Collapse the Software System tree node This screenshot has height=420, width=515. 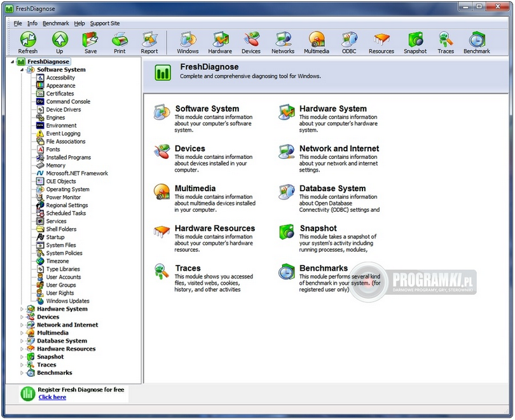point(22,70)
